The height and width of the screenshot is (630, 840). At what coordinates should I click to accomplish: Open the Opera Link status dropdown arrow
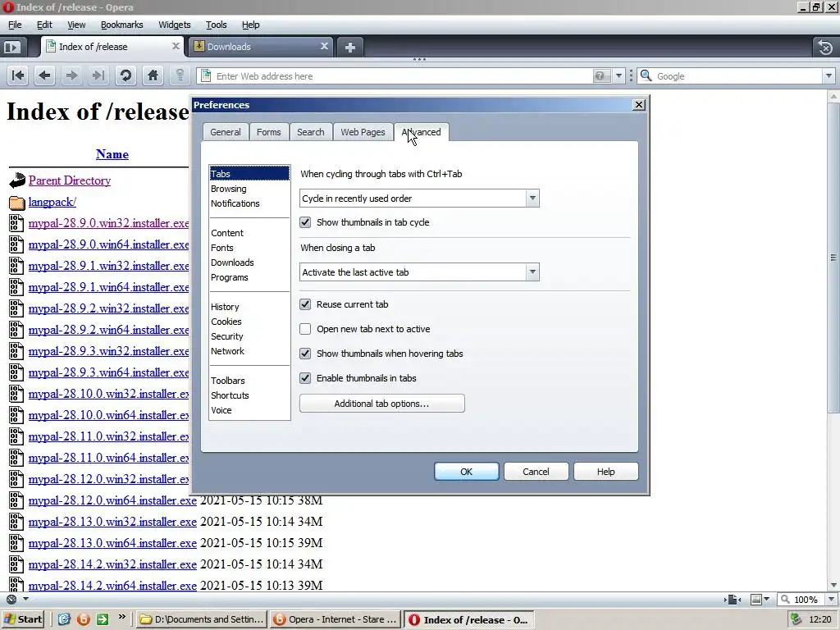[x=25, y=599]
